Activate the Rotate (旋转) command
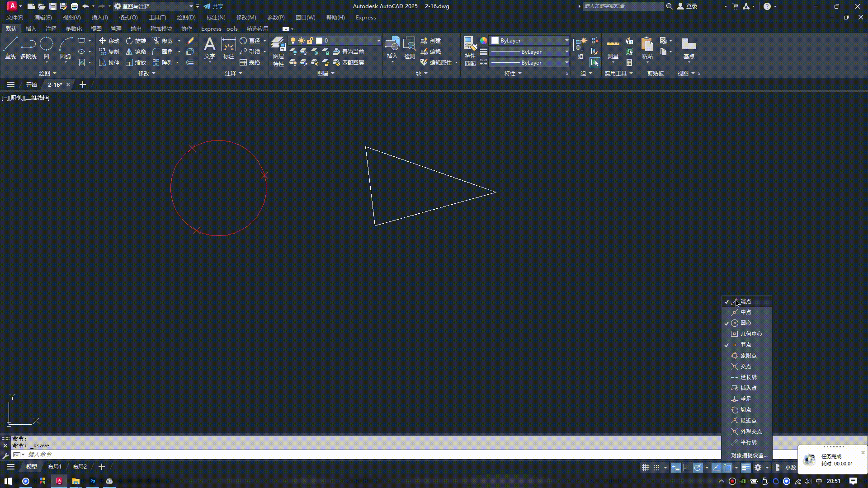This screenshot has height=488, width=868. click(136, 41)
